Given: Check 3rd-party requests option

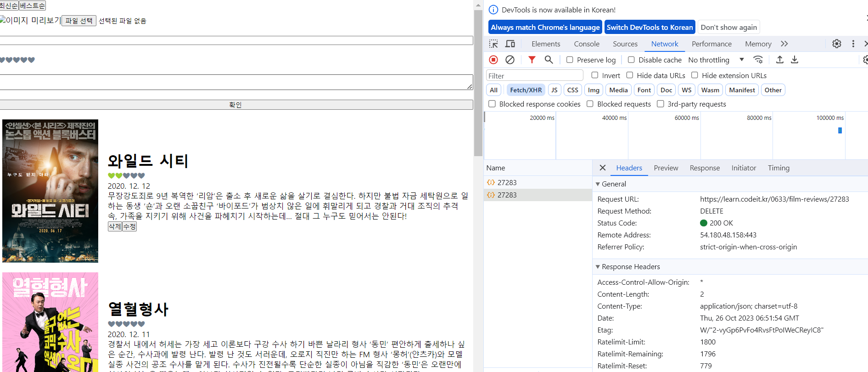Looking at the screenshot, I should pyautogui.click(x=661, y=104).
